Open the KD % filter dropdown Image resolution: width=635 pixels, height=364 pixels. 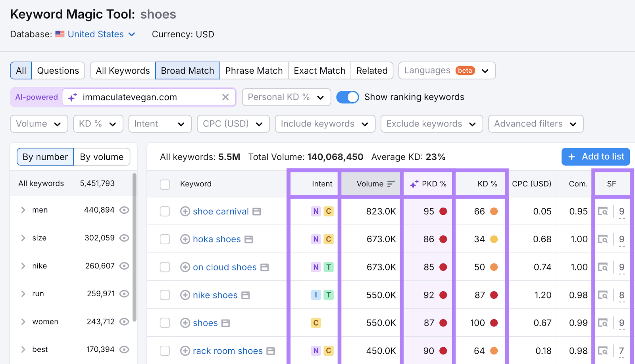tap(98, 124)
